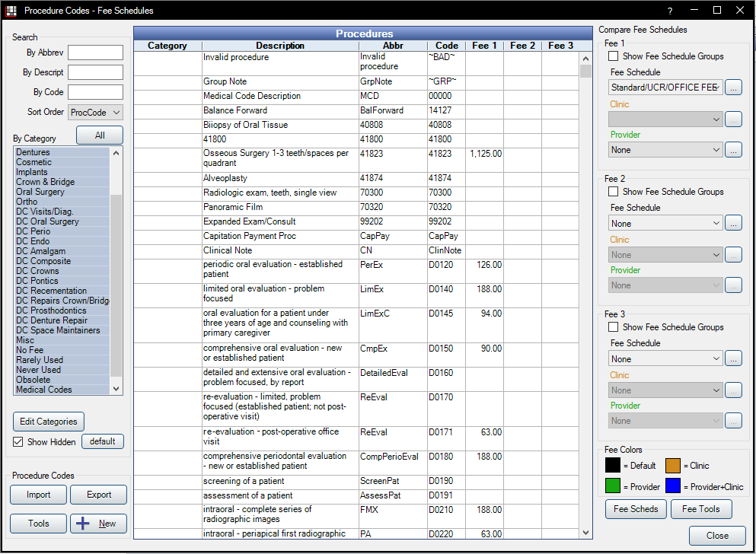Toggle Fee 1 Show Fee Schedule Groups
Image resolution: width=756 pixels, height=554 pixels.
tap(614, 56)
